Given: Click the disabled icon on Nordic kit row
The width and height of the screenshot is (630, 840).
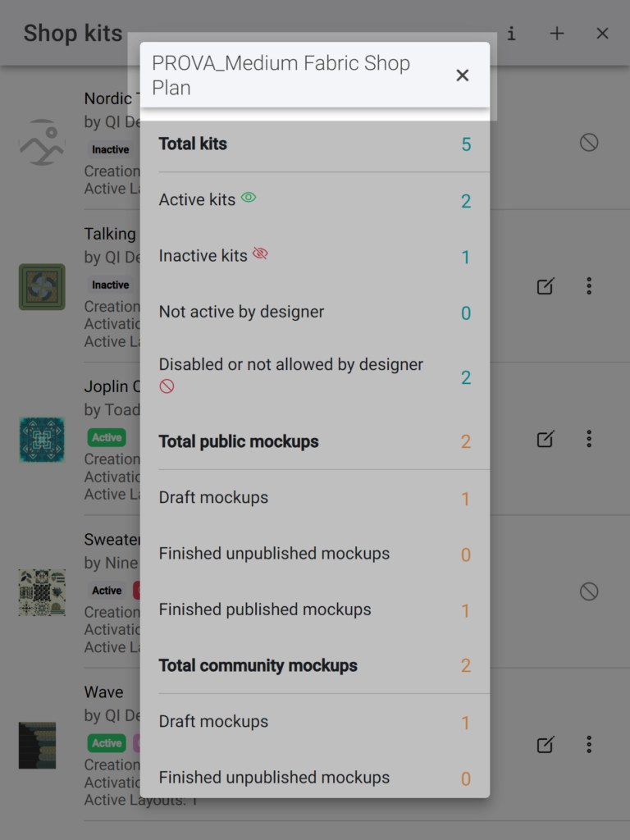Looking at the screenshot, I should click(x=589, y=143).
